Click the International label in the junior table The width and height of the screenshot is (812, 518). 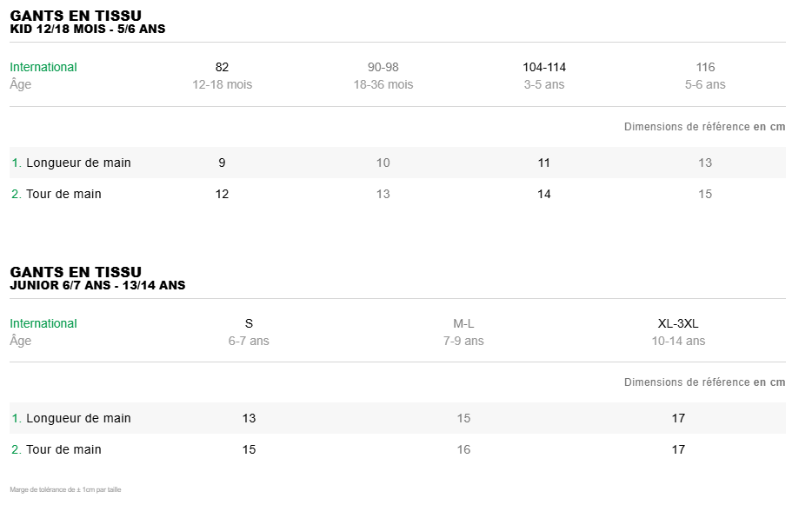tap(43, 323)
